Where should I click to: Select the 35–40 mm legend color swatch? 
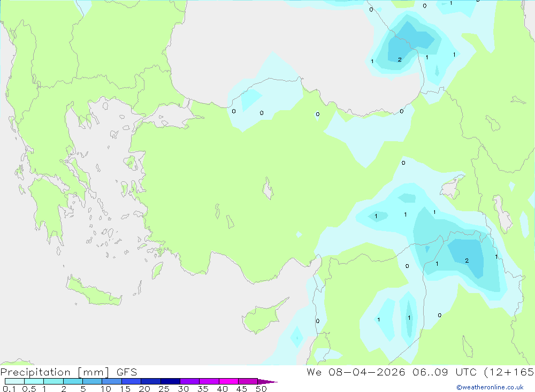pyautogui.click(x=209, y=381)
